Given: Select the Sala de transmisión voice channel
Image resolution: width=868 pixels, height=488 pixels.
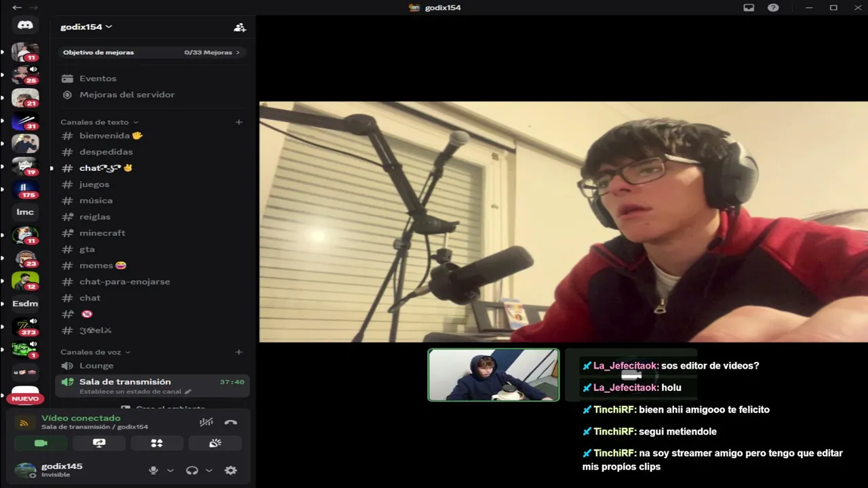Looking at the screenshot, I should tap(152, 386).
